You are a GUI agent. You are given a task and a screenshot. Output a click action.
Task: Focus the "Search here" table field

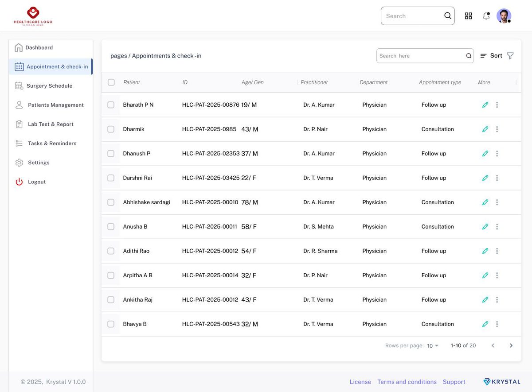(425, 56)
